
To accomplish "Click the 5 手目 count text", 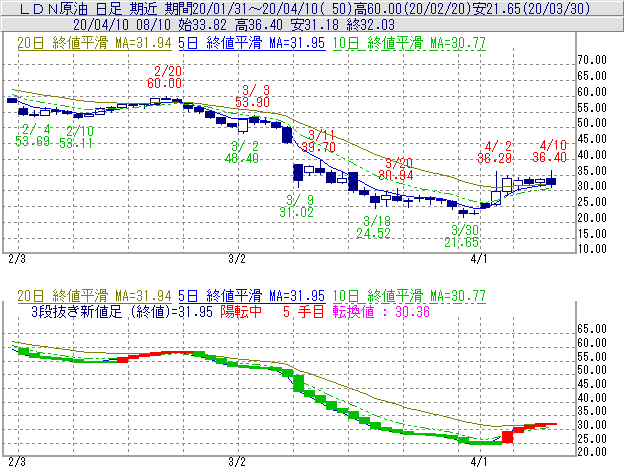I will (x=304, y=311).
